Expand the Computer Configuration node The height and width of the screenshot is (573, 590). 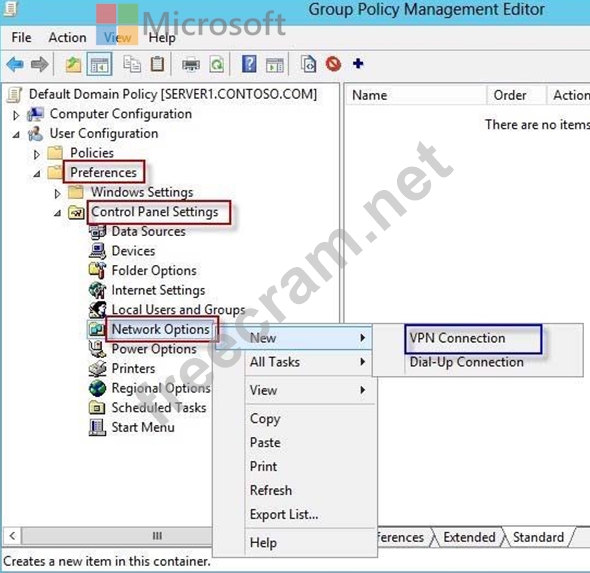(x=16, y=115)
